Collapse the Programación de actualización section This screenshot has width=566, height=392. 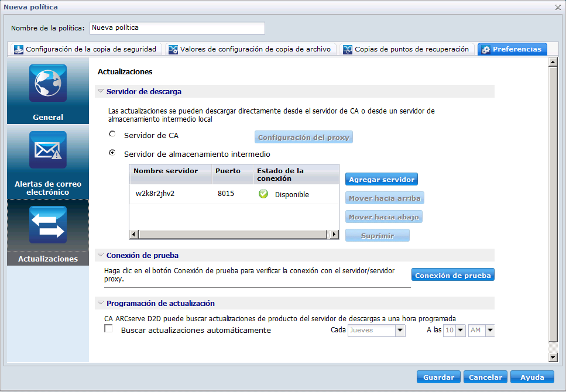click(100, 303)
